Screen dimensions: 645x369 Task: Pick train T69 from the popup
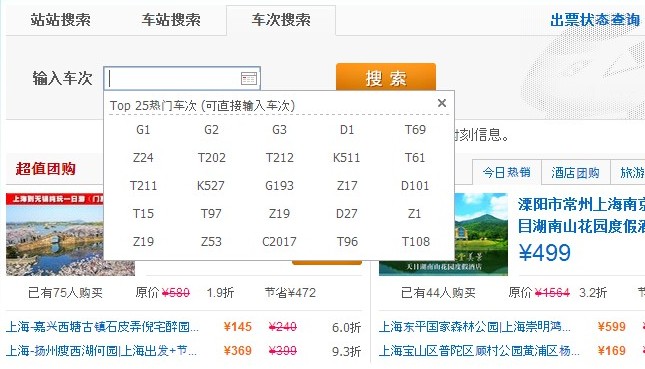click(x=415, y=130)
